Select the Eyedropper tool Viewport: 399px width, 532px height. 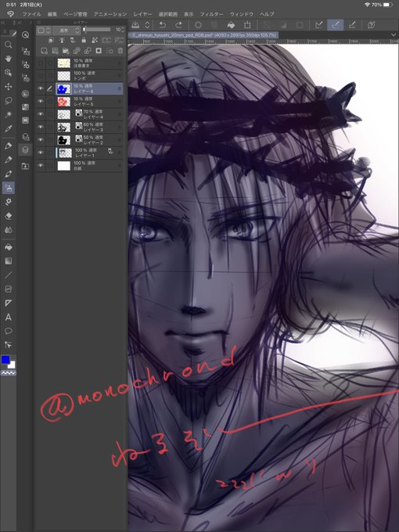tap(8, 128)
